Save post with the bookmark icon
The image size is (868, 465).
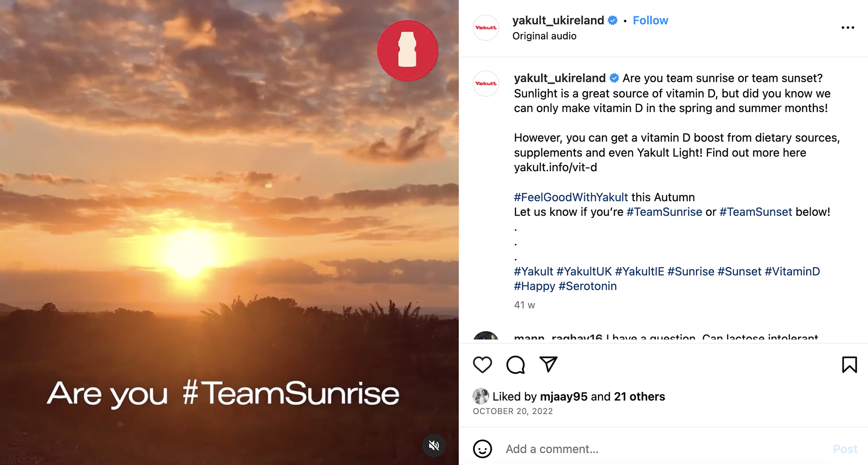click(x=849, y=365)
